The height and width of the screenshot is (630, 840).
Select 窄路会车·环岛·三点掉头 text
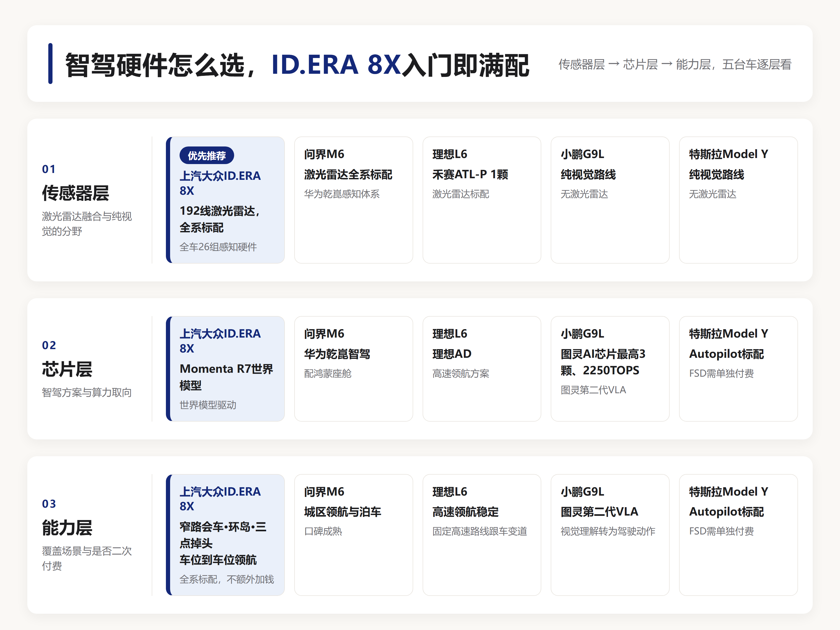[x=223, y=535]
